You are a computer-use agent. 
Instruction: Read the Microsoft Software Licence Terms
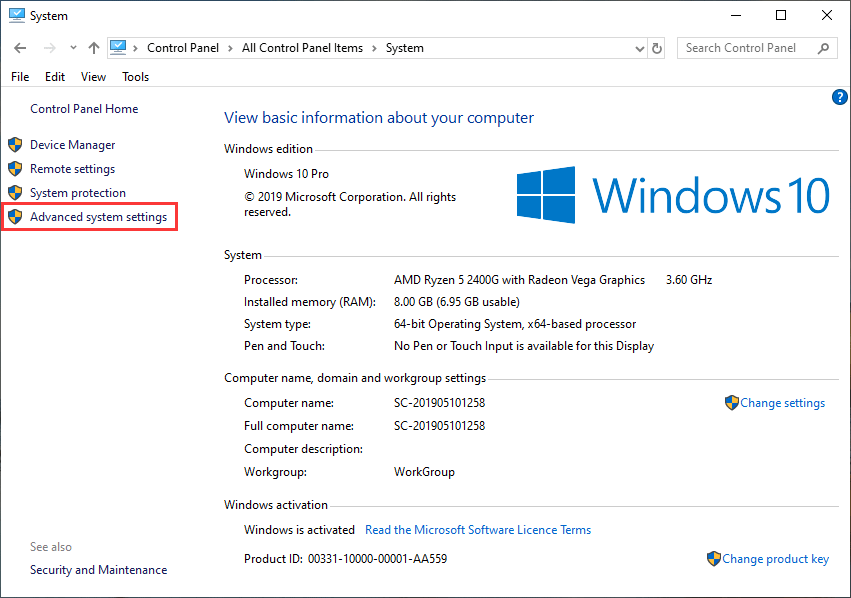(478, 530)
